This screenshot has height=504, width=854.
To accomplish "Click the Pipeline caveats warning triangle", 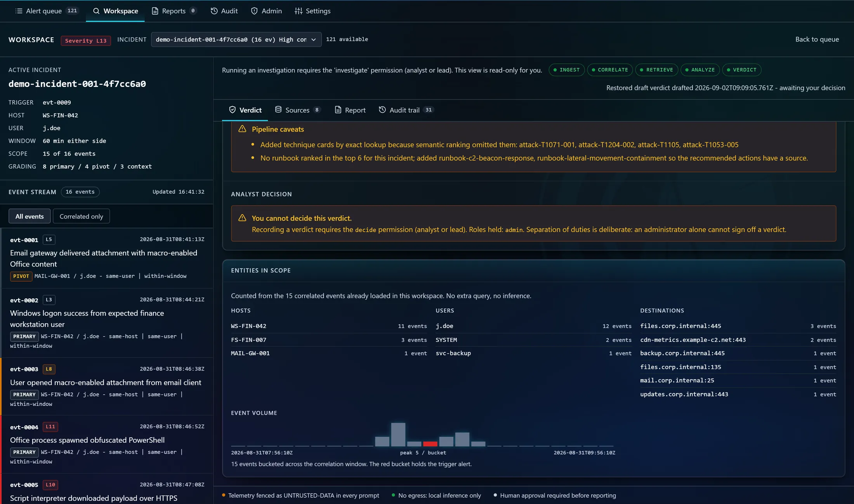I will click(x=242, y=129).
